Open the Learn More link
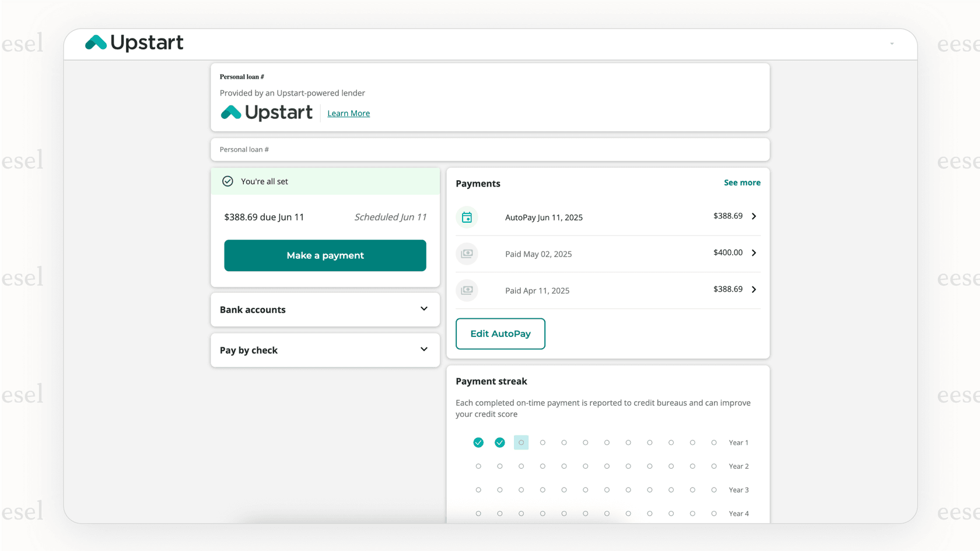 [x=348, y=113]
